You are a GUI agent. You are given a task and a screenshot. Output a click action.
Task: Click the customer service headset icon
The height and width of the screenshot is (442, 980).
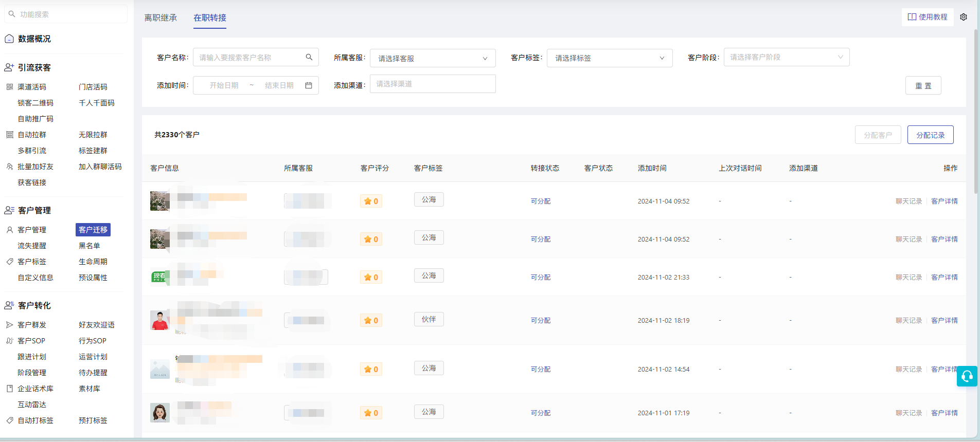pos(967,376)
